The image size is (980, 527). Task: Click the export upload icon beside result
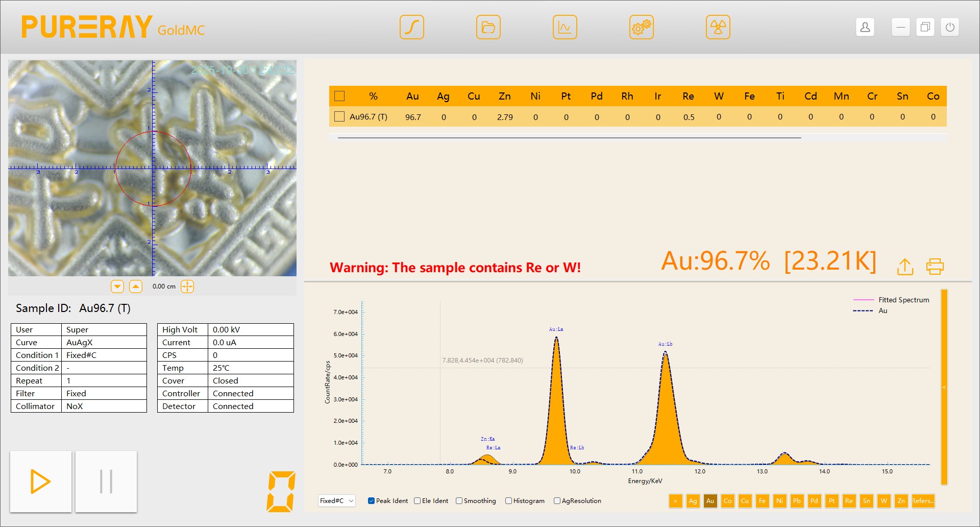click(x=905, y=267)
